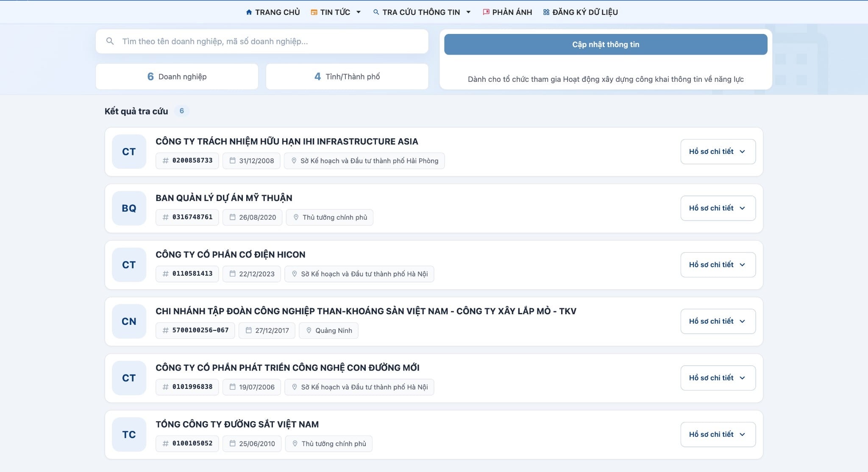The image size is (868, 472).
Task: Click the CN avatar of the TKV branch
Action: coord(129,321)
